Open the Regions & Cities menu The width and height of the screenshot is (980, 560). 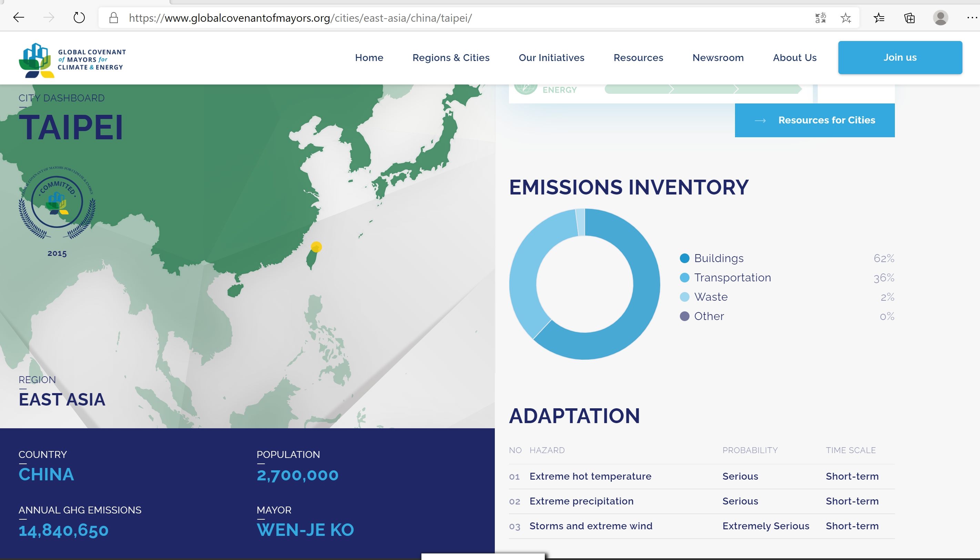coord(451,58)
